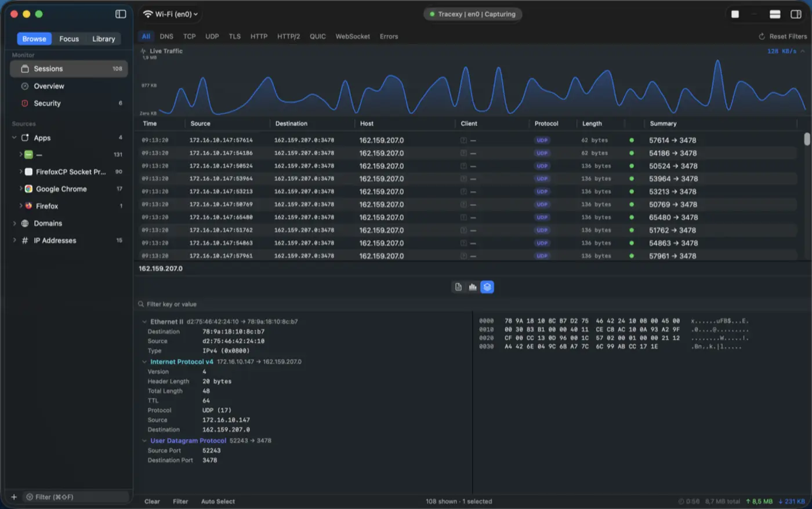Click the green status dot in 54186 row
The image size is (812, 509).
point(632,153)
